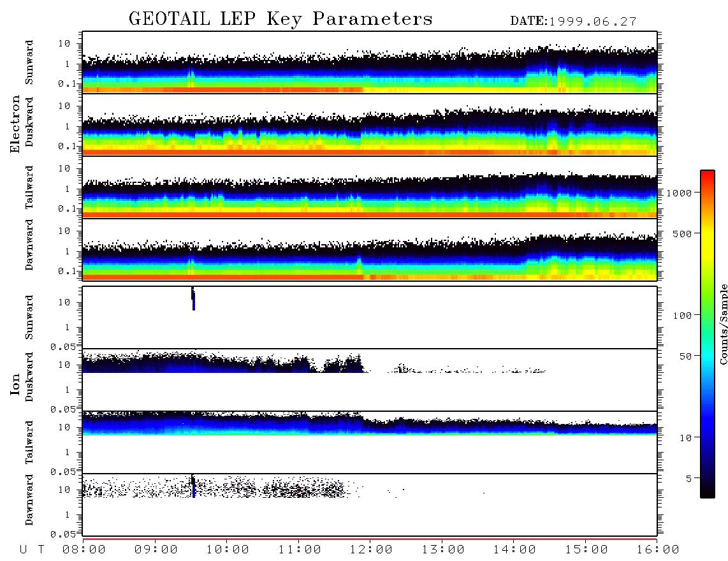The height and width of the screenshot is (561, 728).
Task: Click the 10 colorbar scale value
Action: 685,438
